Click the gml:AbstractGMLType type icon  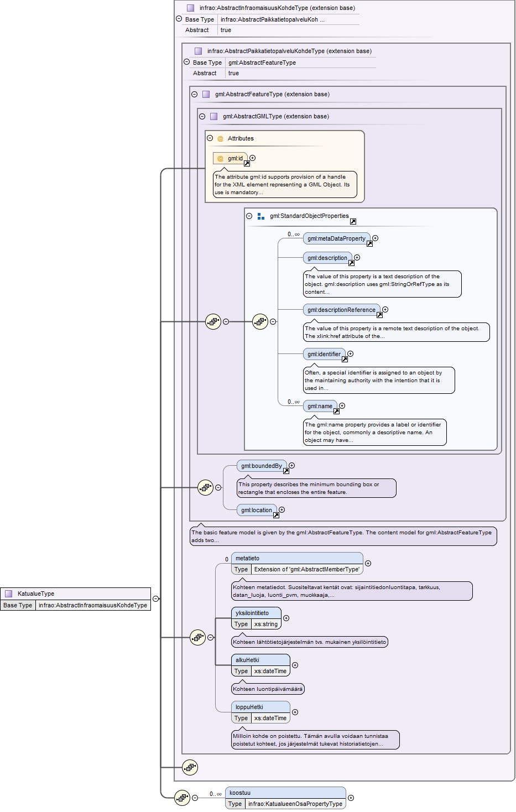(213, 117)
